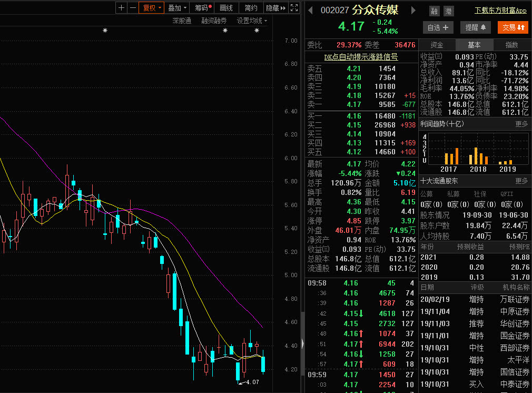Click 换手 0.82% value
532x393 pixels.
click(x=351, y=192)
